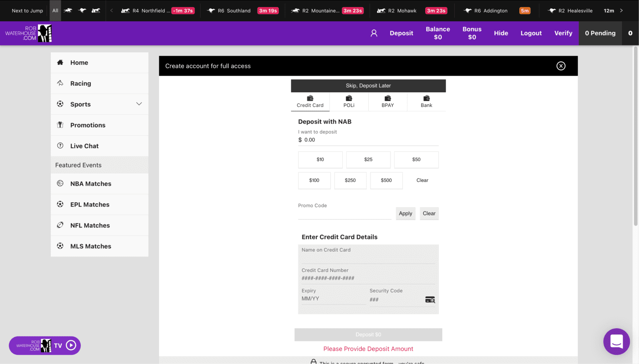Select the Credit Card deposit tab
The image size is (639, 364).
point(310,102)
